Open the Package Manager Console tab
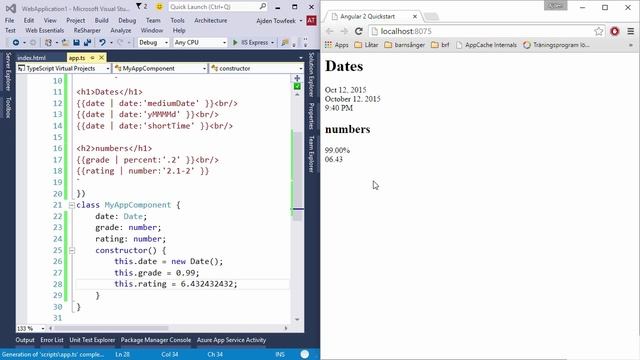Viewport: 640px width, 360px height. 156,340
